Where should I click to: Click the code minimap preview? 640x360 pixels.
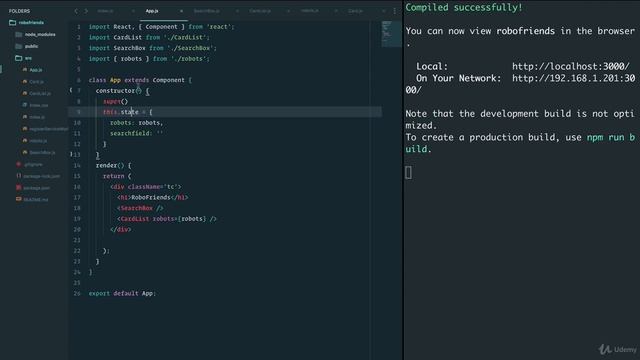(391, 34)
